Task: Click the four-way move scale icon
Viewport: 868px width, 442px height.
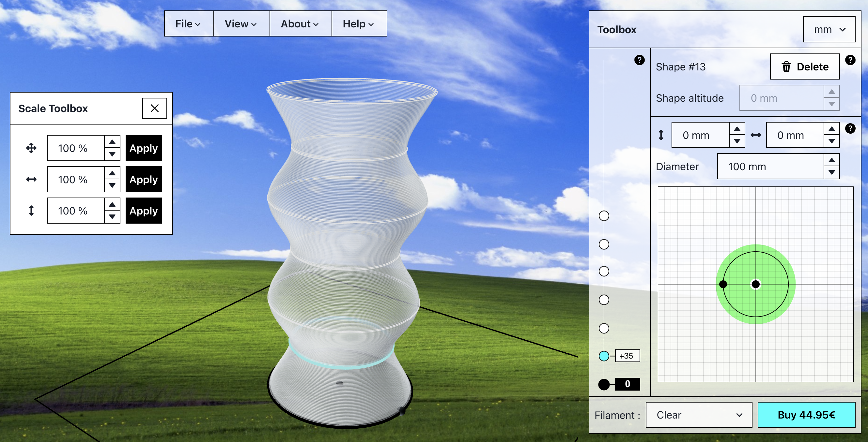Action: (x=31, y=148)
